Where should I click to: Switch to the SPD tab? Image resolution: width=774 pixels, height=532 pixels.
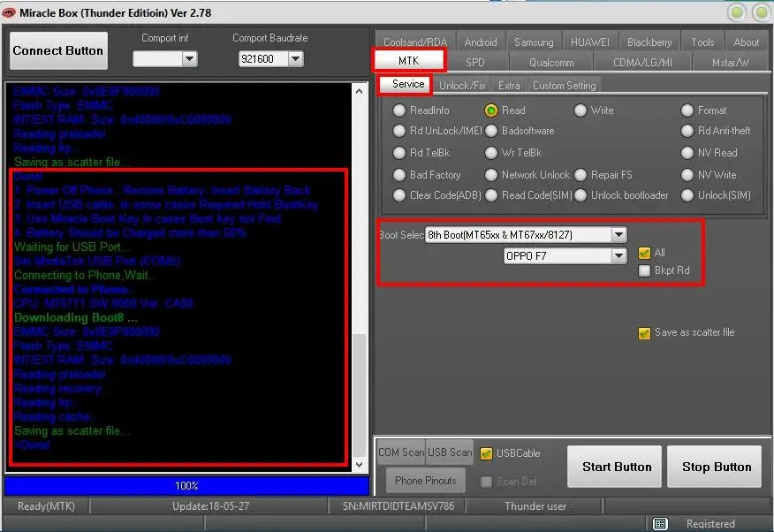click(x=475, y=62)
